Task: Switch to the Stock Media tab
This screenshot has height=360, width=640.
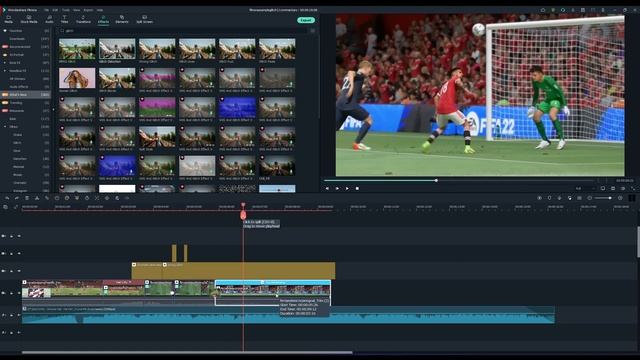Action: point(29,19)
